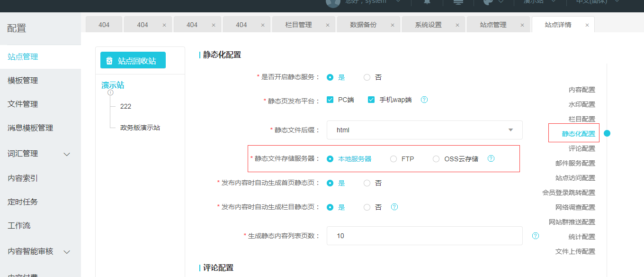Choose 本地服务器 storage option
Viewport: 644px width, 277px height.
pos(330,159)
